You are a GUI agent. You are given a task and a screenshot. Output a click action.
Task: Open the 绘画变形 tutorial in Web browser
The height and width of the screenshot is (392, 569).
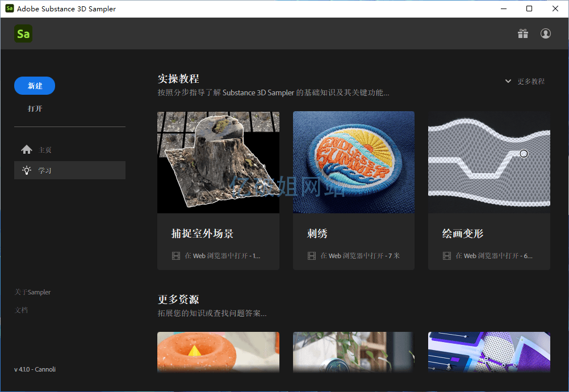[x=494, y=256]
